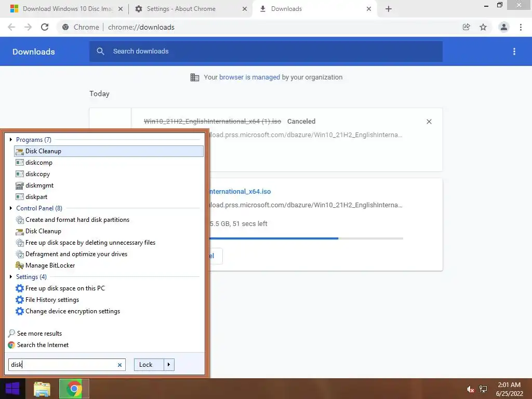
Task: Click the Windows Start button
Action: click(12, 389)
